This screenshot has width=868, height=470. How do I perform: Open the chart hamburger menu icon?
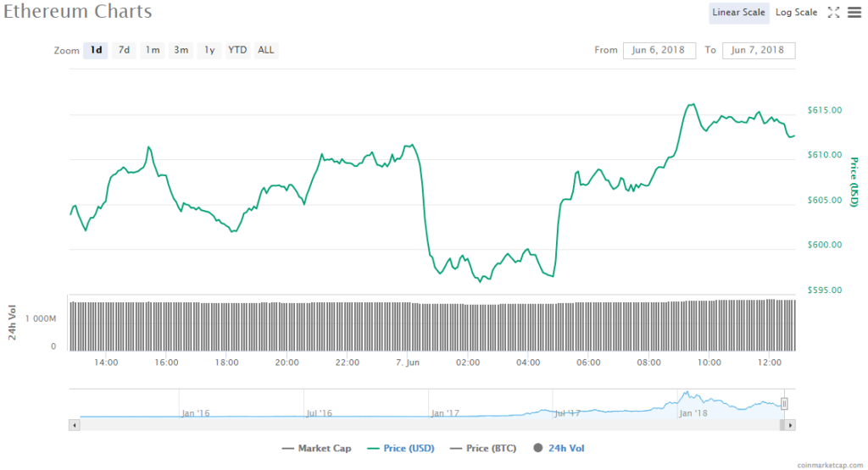pyautogui.click(x=854, y=12)
